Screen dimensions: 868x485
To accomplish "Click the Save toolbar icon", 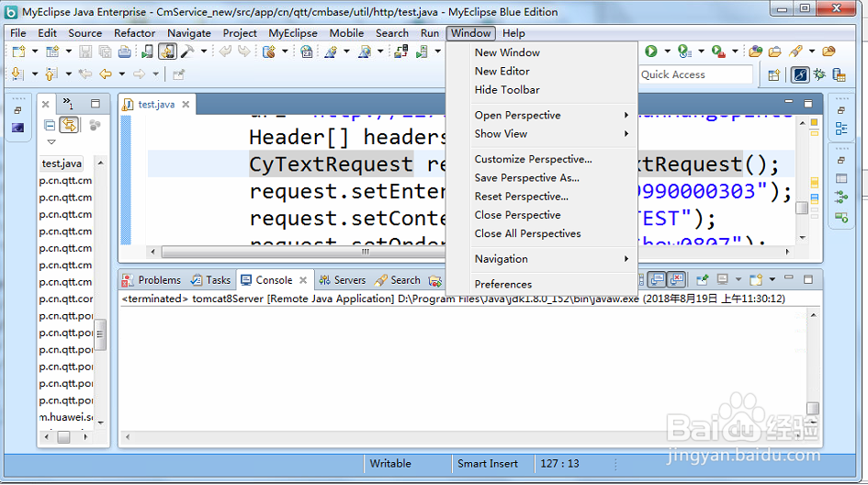I will pyautogui.click(x=85, y=51).
